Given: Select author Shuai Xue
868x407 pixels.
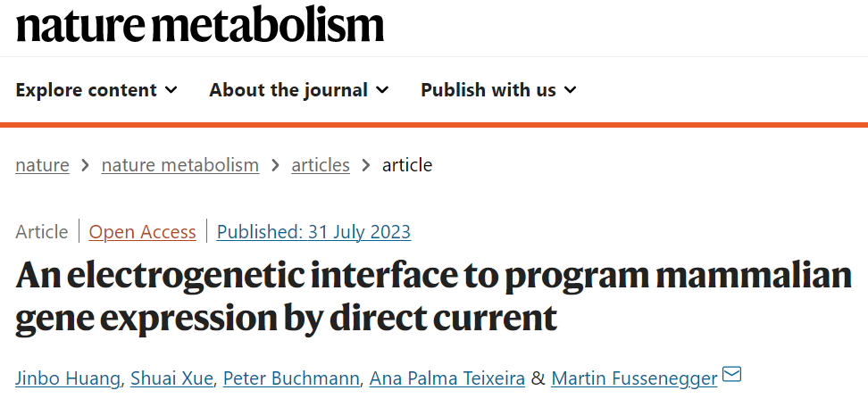Looking at the screenshot, I should coord(170,378).
